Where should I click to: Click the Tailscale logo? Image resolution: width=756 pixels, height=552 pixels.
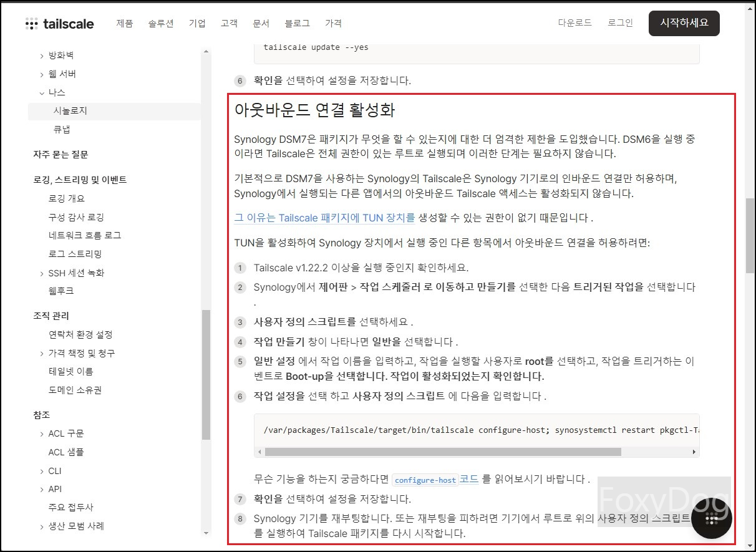coord(60,24)
